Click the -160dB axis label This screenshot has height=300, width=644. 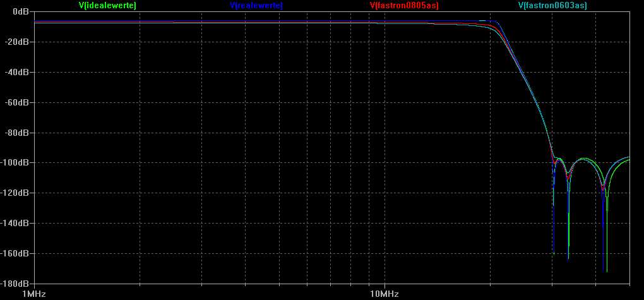click(15, 253)
